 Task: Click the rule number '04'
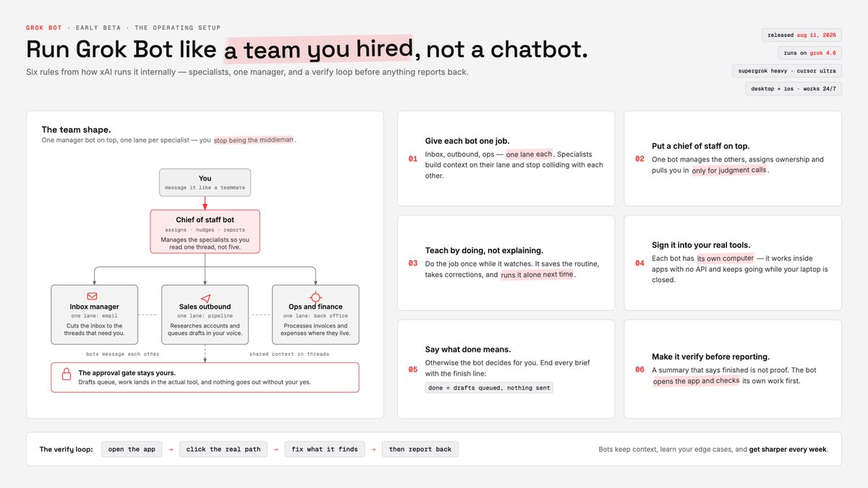tap(639, 263)
